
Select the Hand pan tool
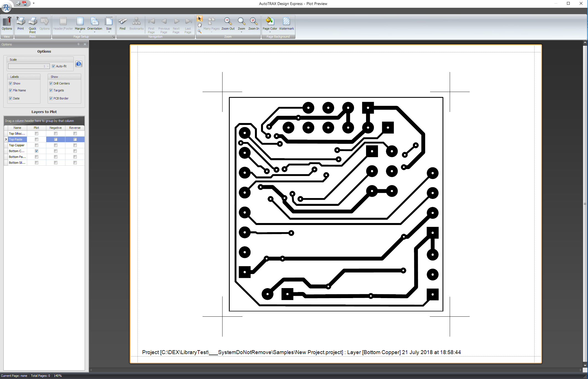[200, 25]
